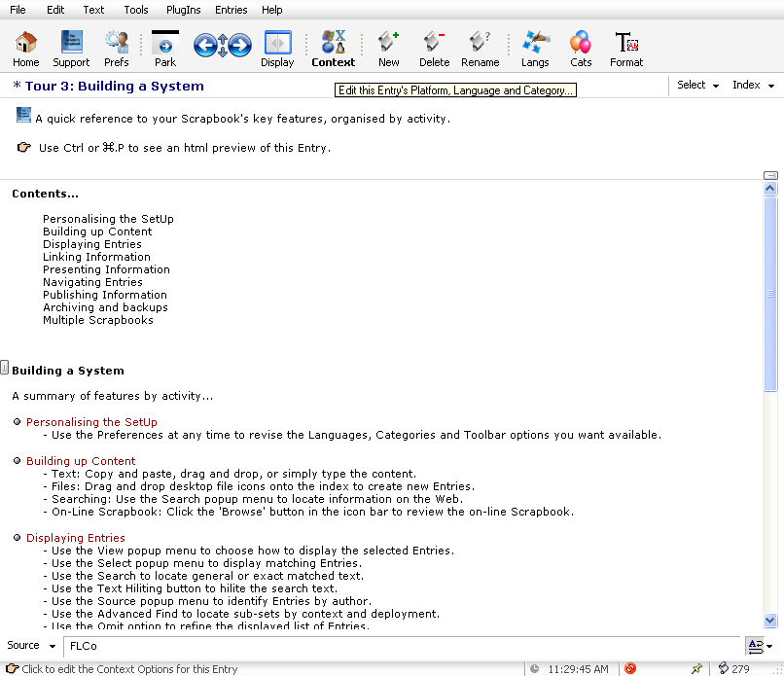Click the red Personalising the SetUp heading
The height and width of the screenshot is (676, 784).
coord(91,422)
